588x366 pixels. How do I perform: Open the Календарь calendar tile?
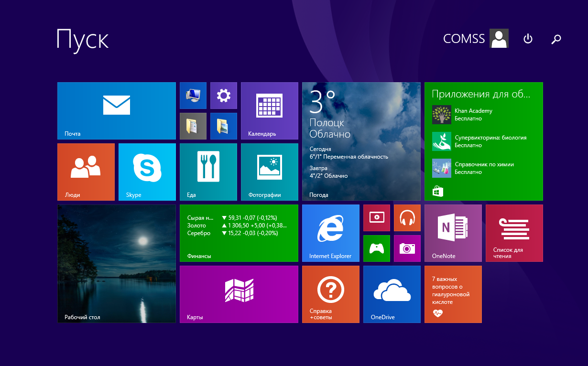(269, 110)
